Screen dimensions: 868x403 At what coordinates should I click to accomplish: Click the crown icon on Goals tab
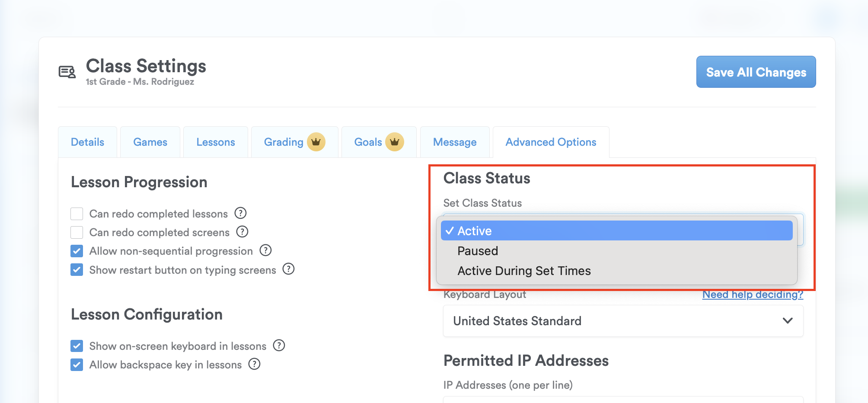394,142
